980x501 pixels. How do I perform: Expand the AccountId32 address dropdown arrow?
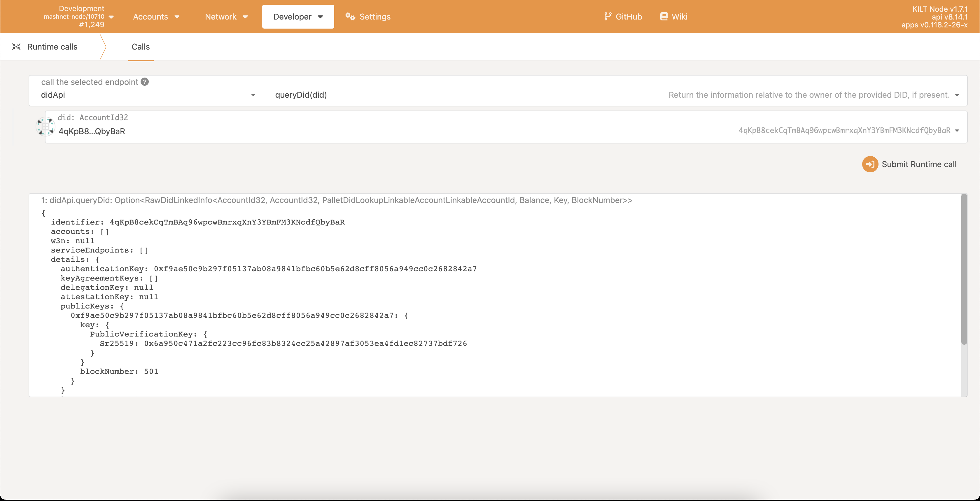pyautogui.click(x=956, y=130)
